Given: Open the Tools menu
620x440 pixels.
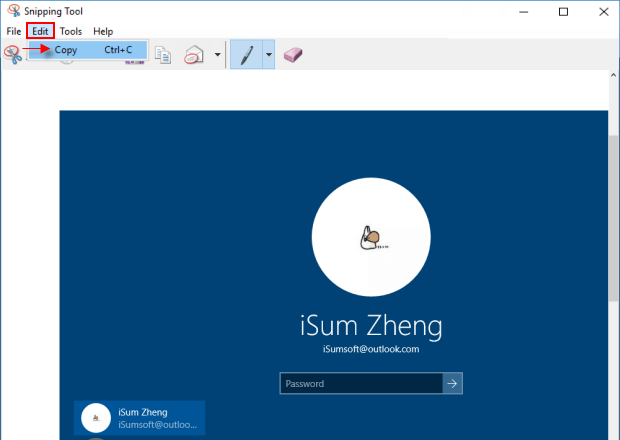Looking at the screenshot, I should [x=71, y=31].
